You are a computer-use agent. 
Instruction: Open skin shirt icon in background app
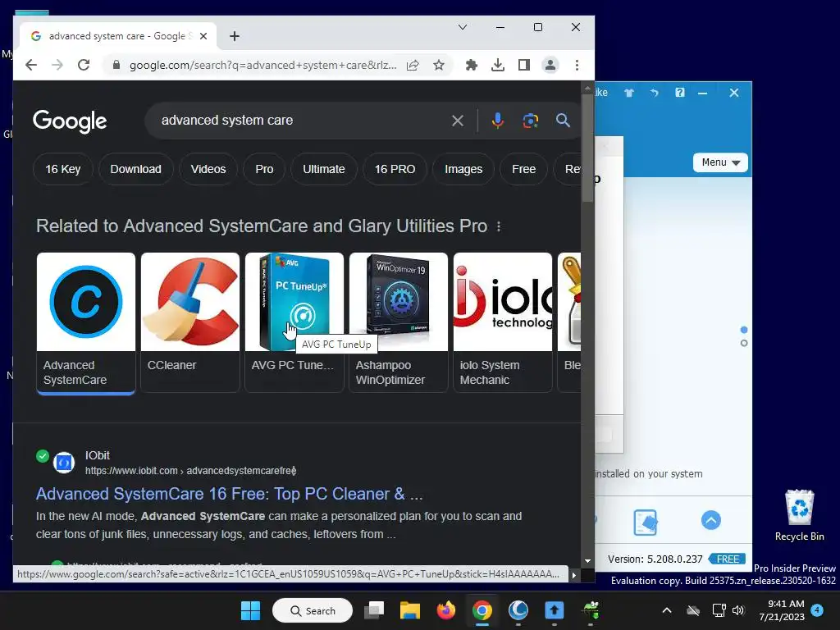point(629,93)
